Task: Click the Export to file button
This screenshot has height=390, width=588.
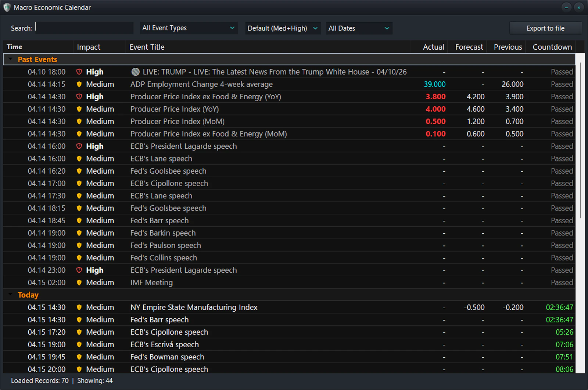Action: pyautogui.click(x=545, y=28)
